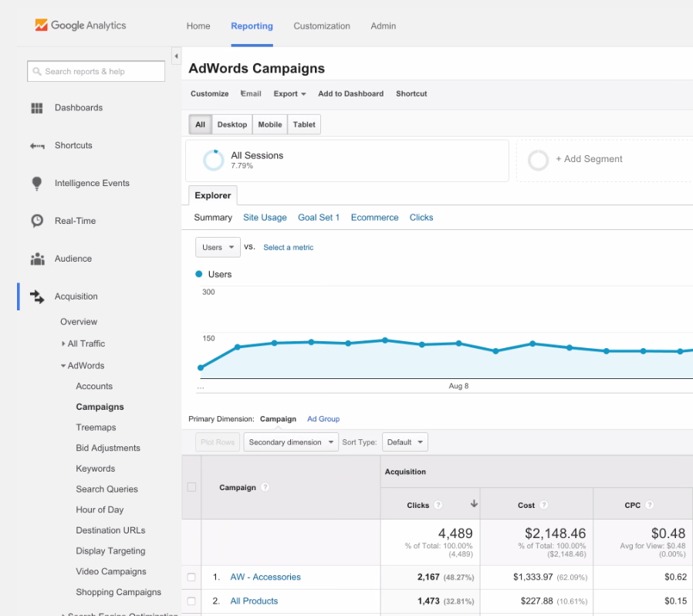Select the Summary view
Screen dimensions: 693x616
pos(213,218)
